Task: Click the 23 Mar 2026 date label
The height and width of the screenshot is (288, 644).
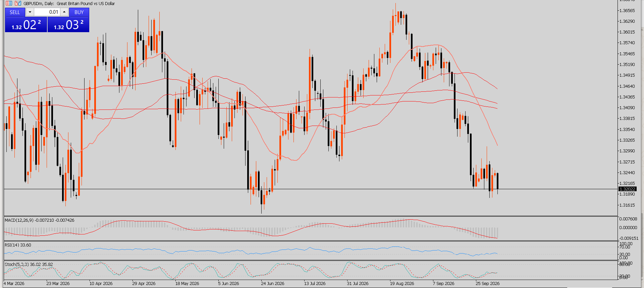Action: (58, 283)
